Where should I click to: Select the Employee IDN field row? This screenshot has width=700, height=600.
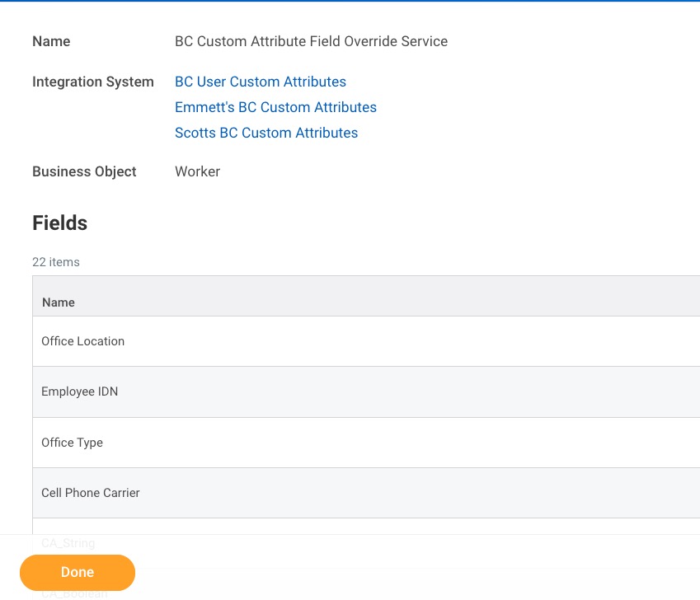click(x=79, y=391)
